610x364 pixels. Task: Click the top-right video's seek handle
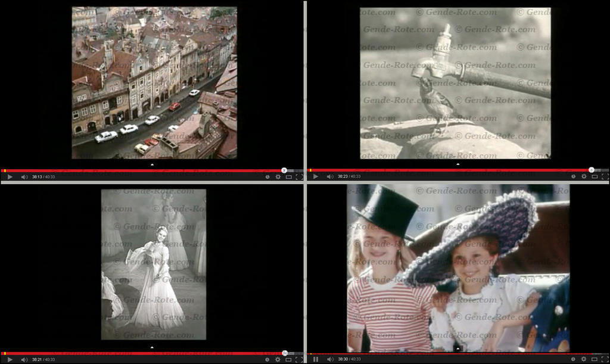(x=591, y=170)
